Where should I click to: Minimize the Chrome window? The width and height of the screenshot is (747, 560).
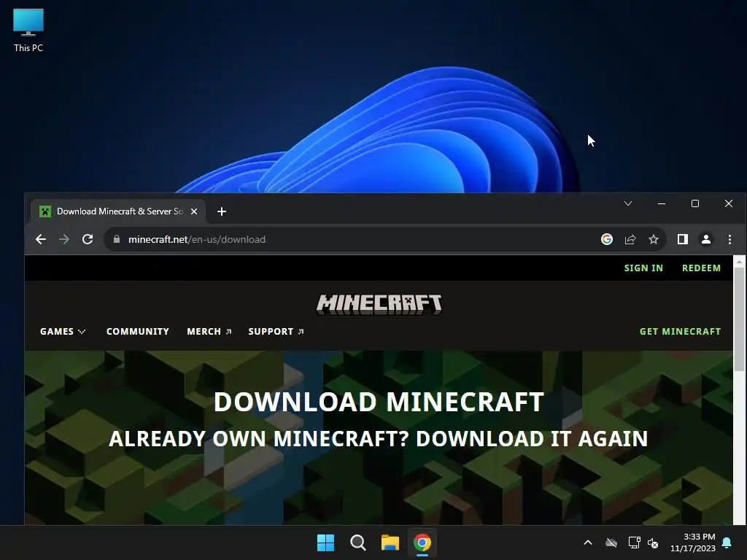661,203
